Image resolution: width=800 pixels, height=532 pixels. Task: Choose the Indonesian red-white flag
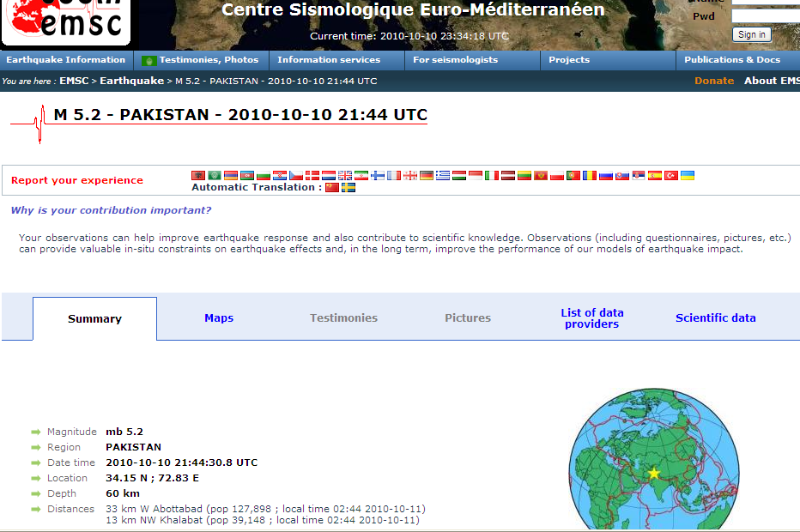[476, 175]
